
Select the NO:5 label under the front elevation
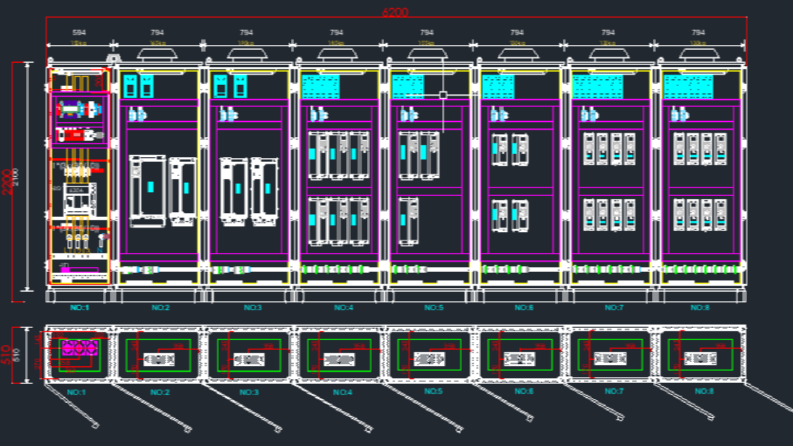433,307
